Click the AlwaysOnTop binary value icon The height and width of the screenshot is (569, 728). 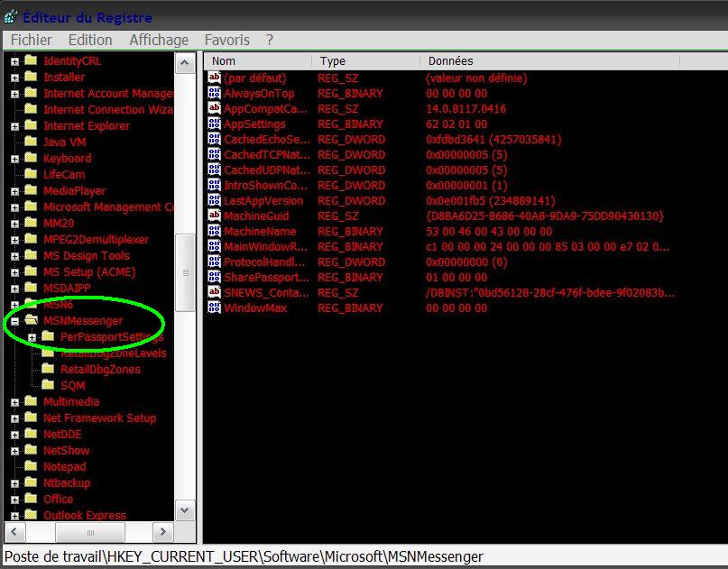(x=214, y=94)
